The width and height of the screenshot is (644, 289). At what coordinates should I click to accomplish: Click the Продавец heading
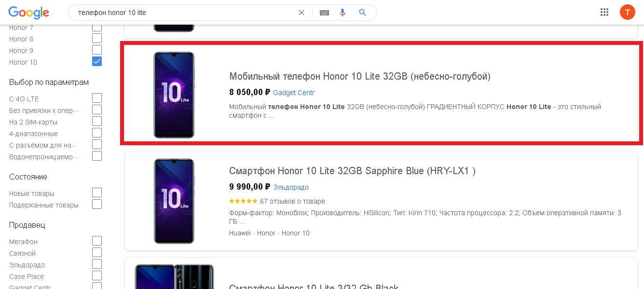coord(27,225)
